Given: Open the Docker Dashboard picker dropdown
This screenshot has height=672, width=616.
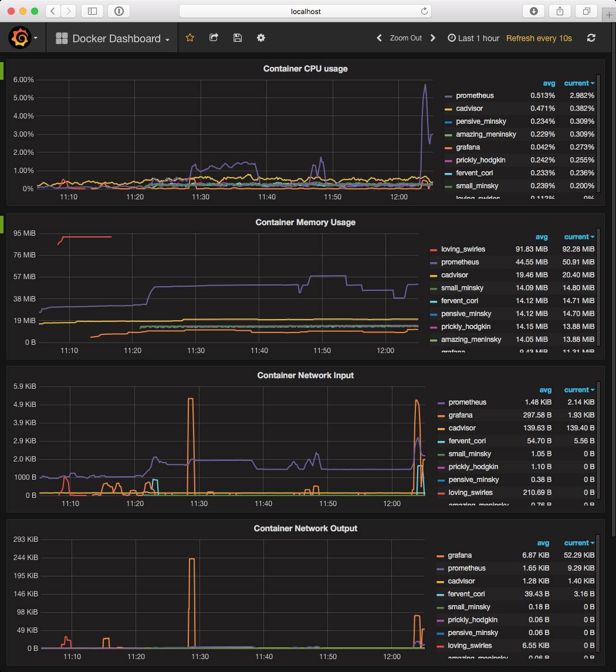Looking at the screenshot, I should click(x=112, y=39).
